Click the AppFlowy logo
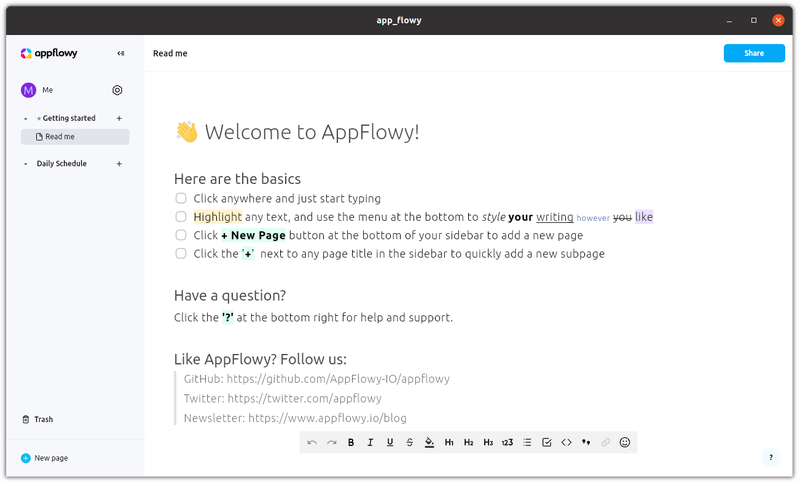Screen dimensions: 800x484 [x=49, y=53]
